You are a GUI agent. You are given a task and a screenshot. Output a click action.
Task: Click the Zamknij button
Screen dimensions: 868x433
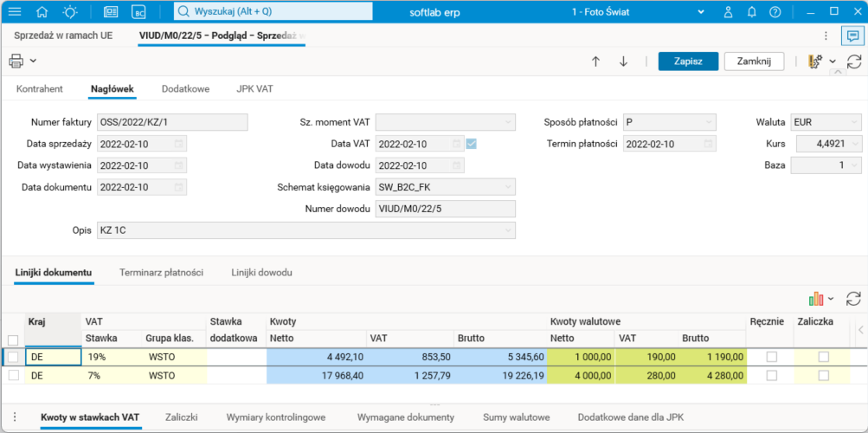(x=754, y=61)
